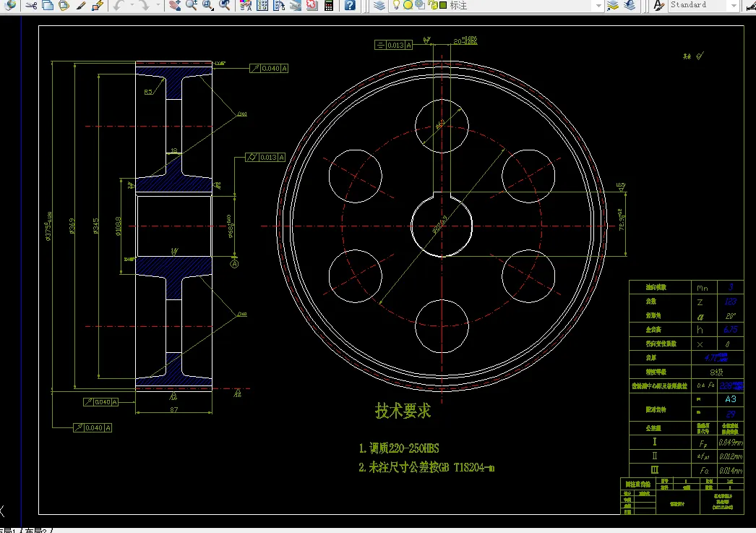Viewport: 756px width, 533px height.
Task: Select the cylindricity tolerance frame 0.013 A
Action: click(x=266, y=157)
